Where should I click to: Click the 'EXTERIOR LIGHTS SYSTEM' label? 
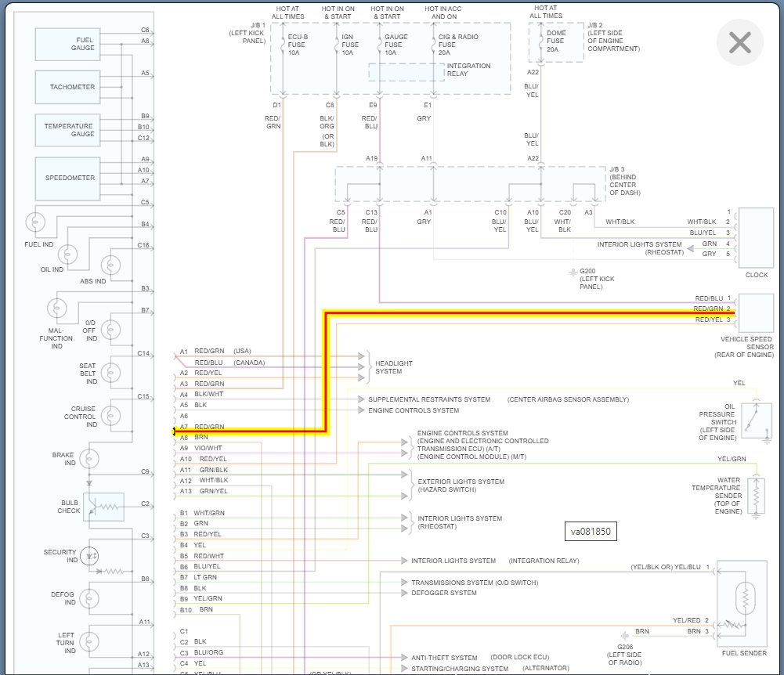(x=461, y=482)
